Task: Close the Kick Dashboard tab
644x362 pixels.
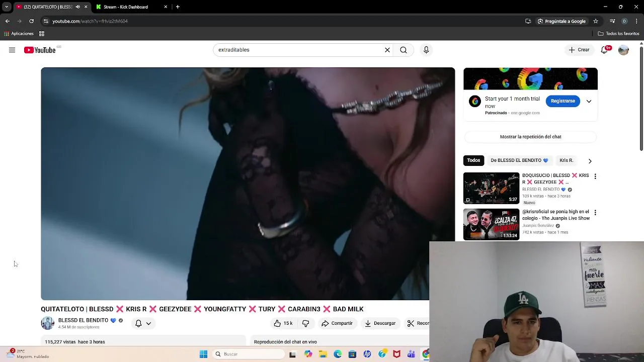Action: 166,7
